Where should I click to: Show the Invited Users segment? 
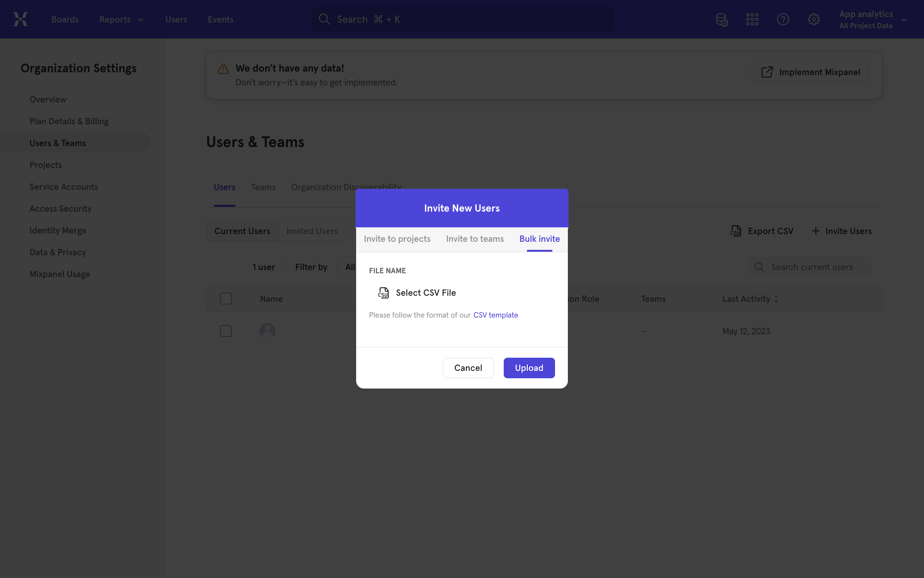[312, 231]
